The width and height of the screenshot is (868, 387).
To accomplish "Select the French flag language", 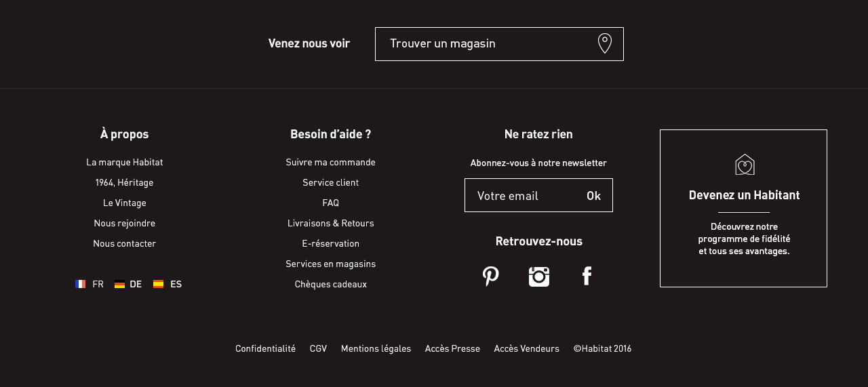I will click(x=90, y=285).
